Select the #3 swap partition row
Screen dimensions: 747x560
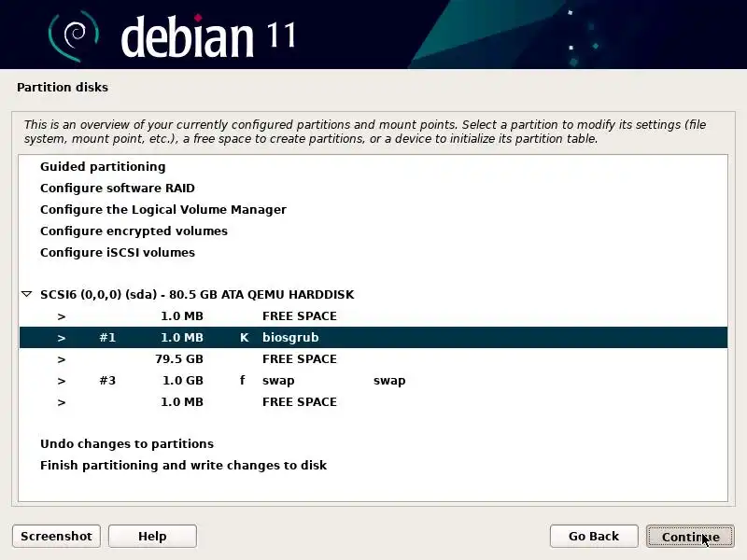point(373,381)
